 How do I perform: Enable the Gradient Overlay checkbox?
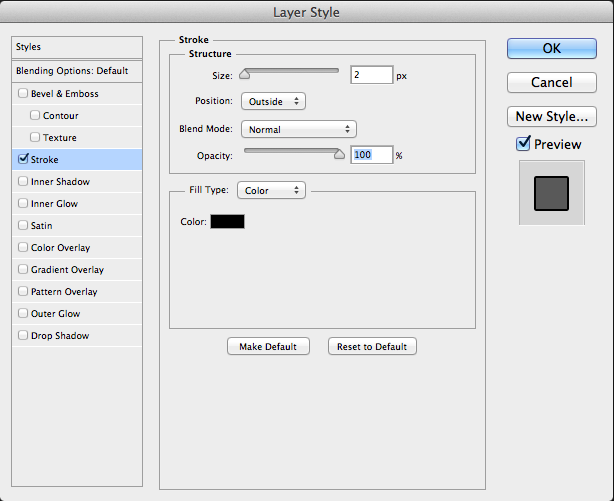pyautogui.click(x=23, y=269)
